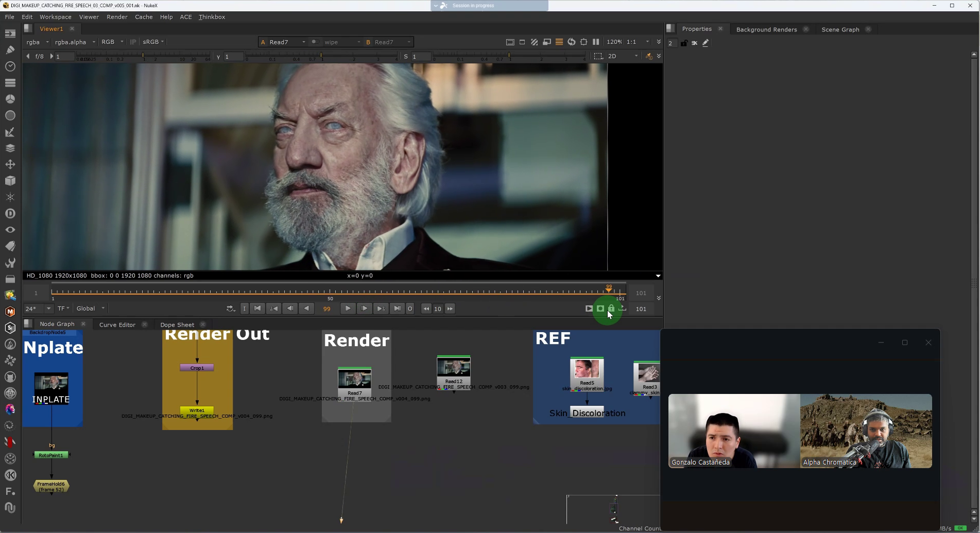
Task: Open the Color nodes toolbar menu
Action: (x=10, y=99)
